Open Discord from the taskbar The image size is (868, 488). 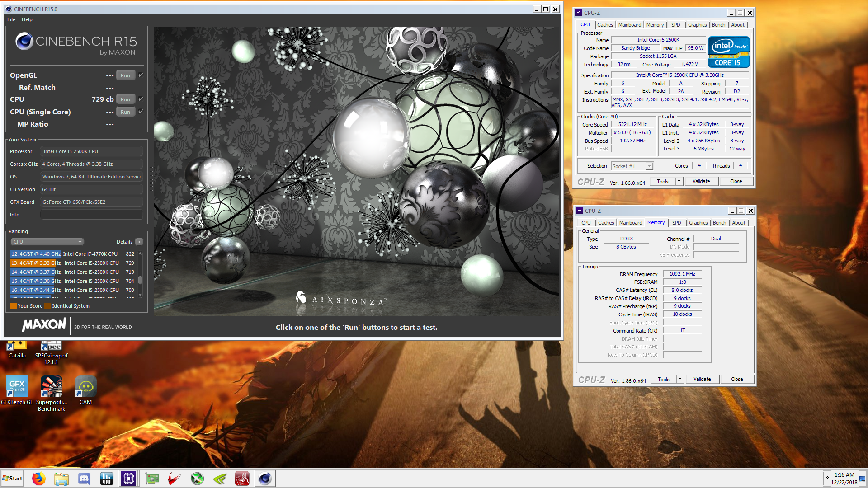(x=84, y=479)
